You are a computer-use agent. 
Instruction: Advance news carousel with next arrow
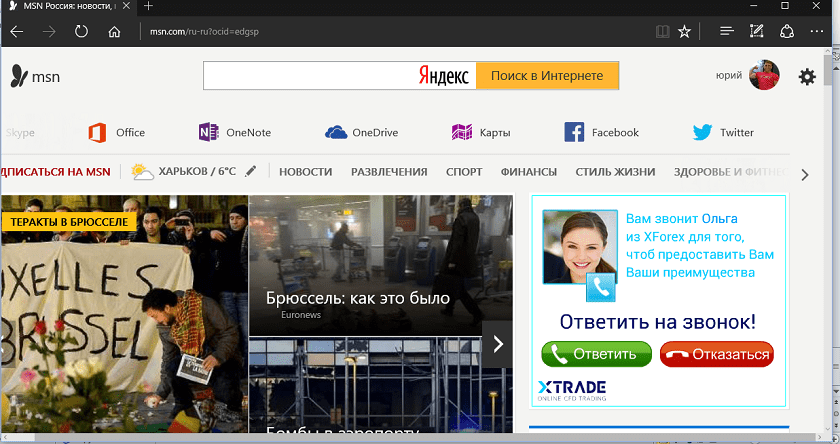[x=498, y=344]
